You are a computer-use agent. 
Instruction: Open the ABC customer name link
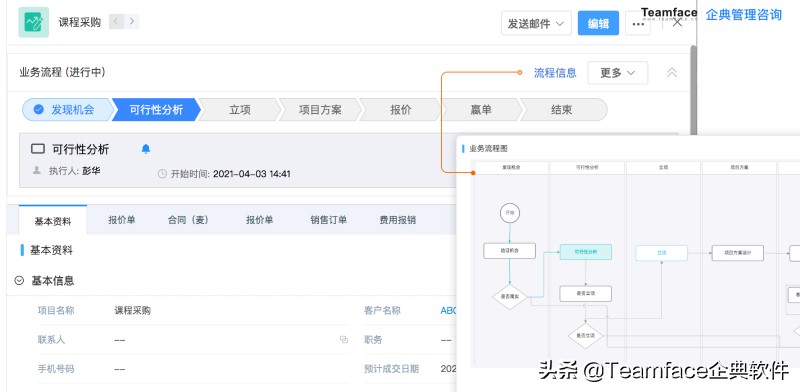(x=448, y=310)
